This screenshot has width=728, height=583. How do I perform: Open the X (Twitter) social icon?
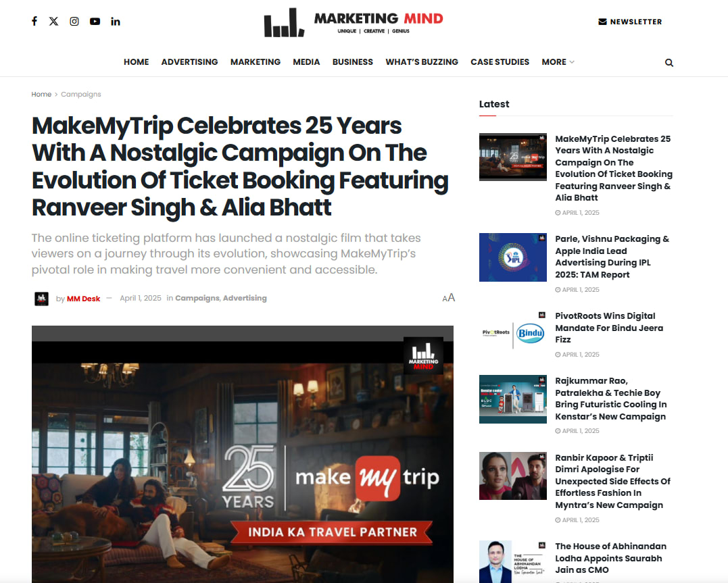[54, 22]
